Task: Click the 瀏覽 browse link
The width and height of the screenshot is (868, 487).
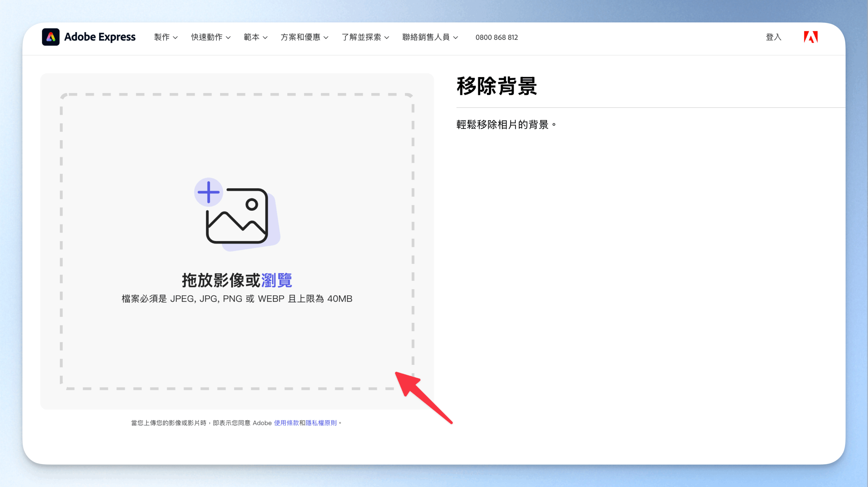Action: point(276,280)
